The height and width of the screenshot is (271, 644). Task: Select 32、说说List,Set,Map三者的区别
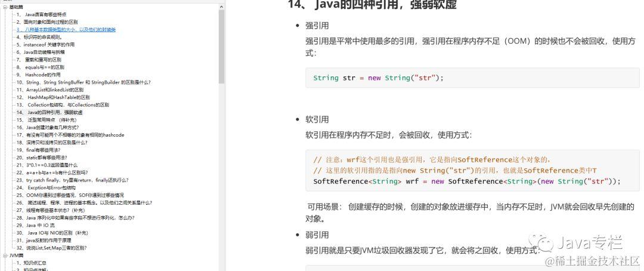coord(51,248)
